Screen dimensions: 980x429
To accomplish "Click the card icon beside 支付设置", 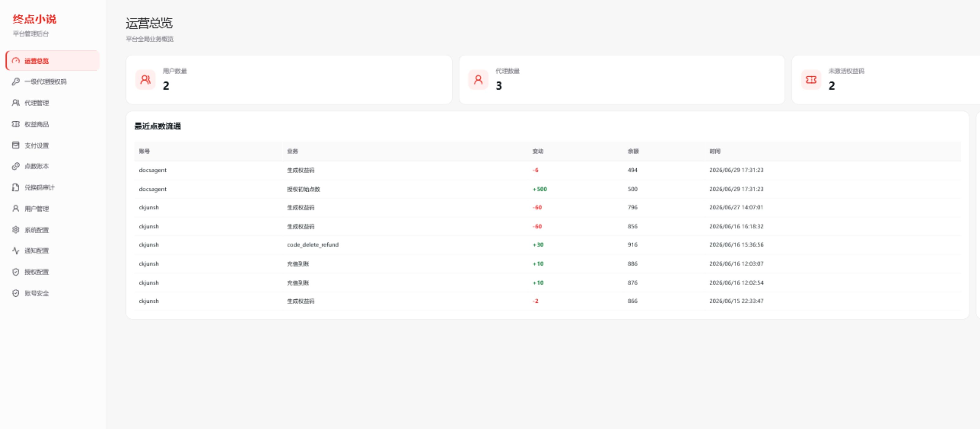I will tap(16, 145).
